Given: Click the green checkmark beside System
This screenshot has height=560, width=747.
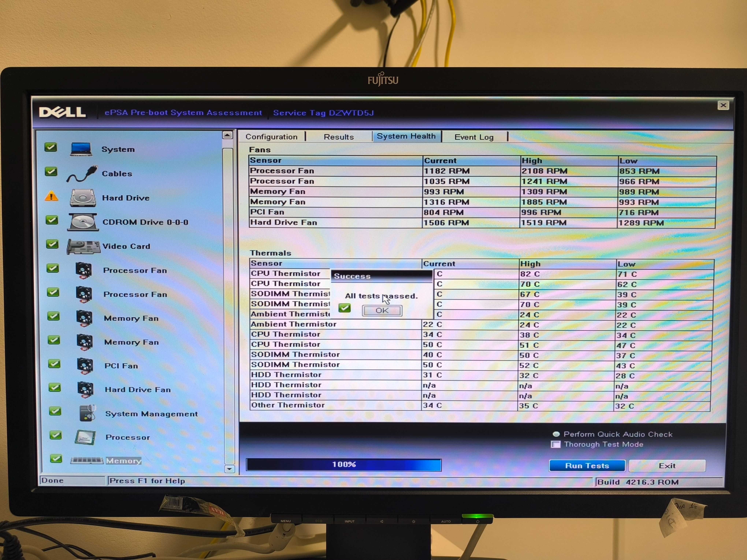Looking at the screenshot, I should tap(51, 147).
